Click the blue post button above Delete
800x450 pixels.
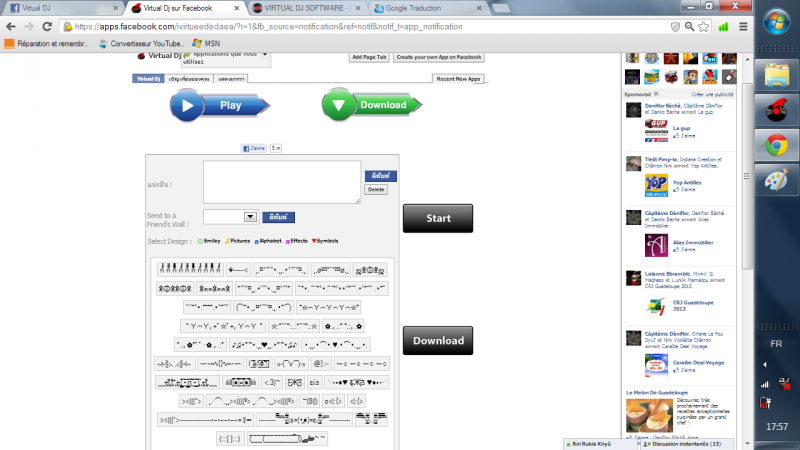[381, 176]
